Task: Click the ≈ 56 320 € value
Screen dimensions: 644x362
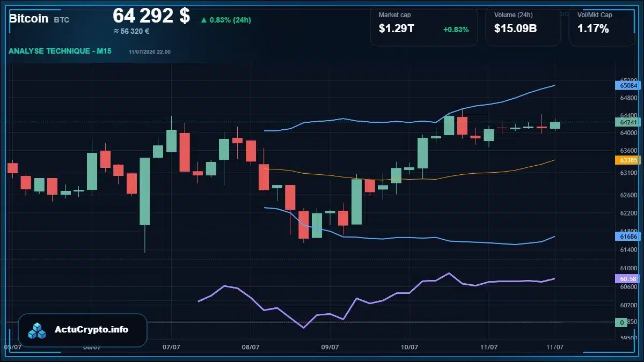Action: (131, 31)
